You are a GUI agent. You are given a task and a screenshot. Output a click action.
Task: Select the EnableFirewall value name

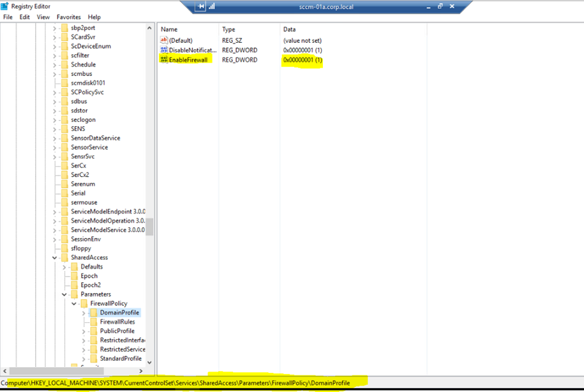188,59
